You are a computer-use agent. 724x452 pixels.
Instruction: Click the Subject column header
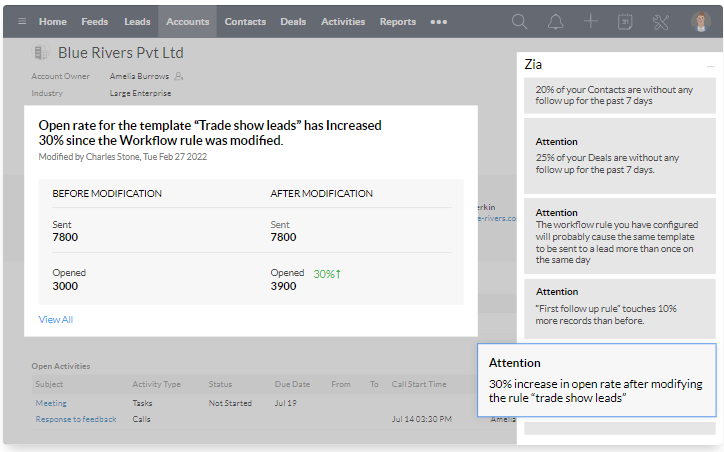point(49,384)
